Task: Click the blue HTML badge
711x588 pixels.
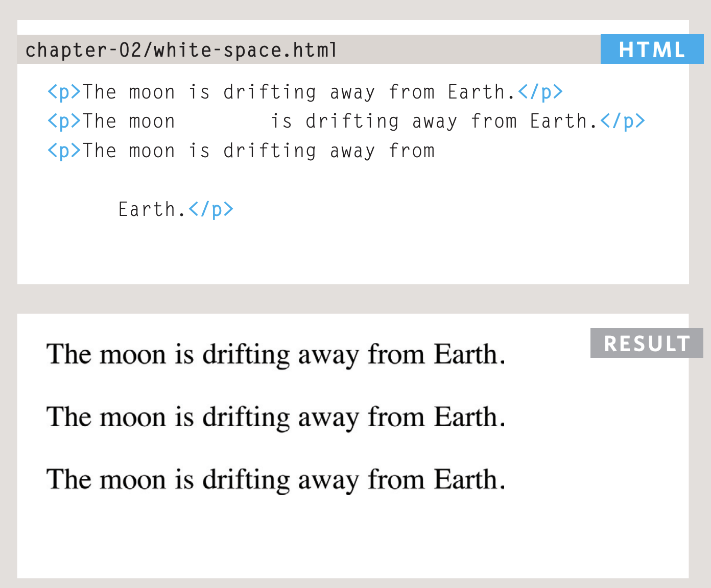Action: click(652, 50)
